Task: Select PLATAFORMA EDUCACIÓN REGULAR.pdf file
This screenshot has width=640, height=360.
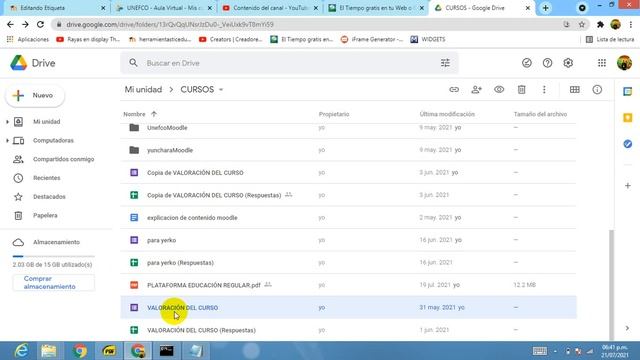Action: pos(348,285)
